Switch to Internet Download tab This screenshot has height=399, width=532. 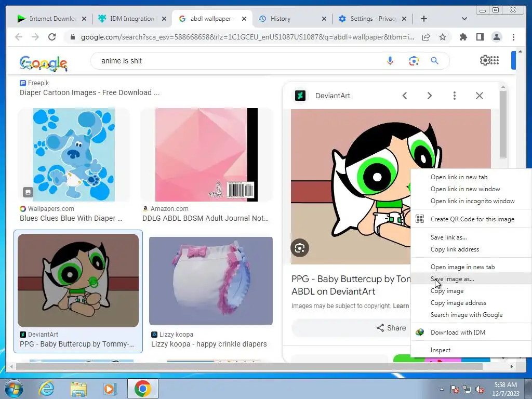(x=52, y=19)
